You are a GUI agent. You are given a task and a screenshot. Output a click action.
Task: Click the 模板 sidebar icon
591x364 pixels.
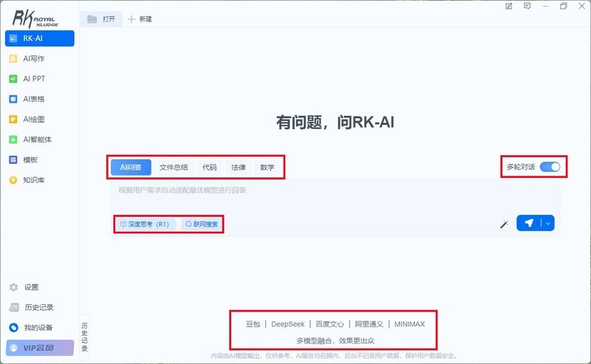(13, 159)
